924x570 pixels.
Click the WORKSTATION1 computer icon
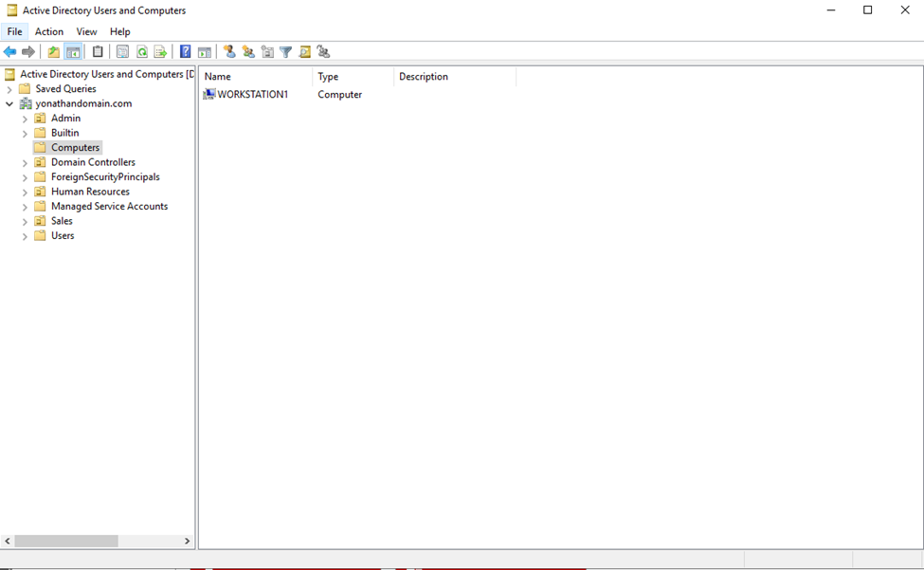tap(209, 94)
